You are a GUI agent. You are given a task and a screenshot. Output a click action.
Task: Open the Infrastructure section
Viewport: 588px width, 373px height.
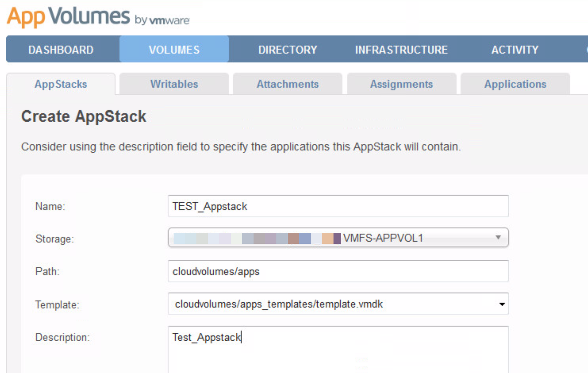pos(401,50)
